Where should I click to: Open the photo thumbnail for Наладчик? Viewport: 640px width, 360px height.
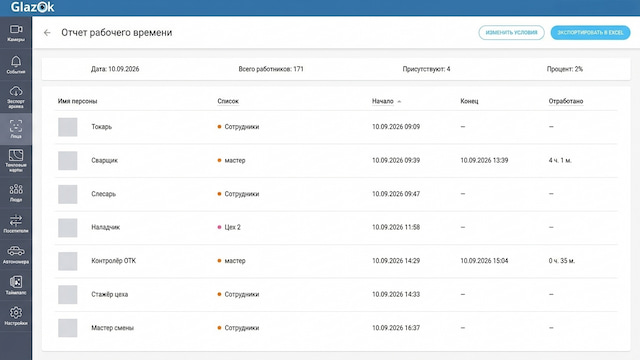pyautogui.click(x=68, y=227)
